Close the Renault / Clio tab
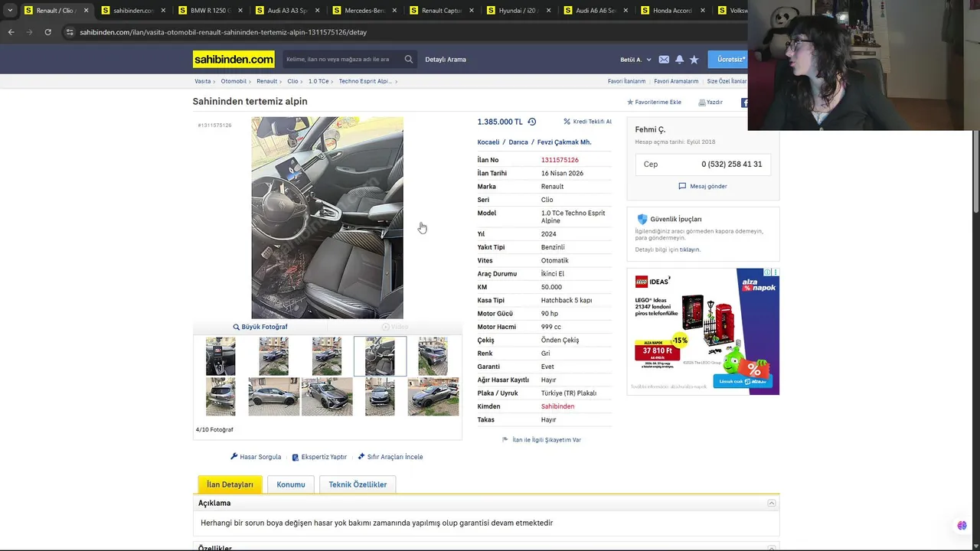This screenshot has height=551, width=980. click(x=87, y=11)
